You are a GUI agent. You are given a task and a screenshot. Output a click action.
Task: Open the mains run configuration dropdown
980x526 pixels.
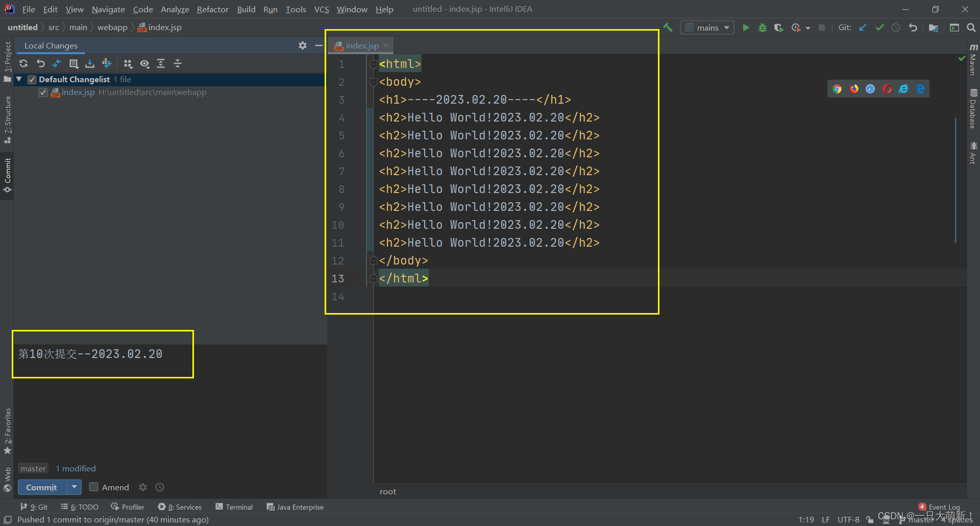click(707, 28)
